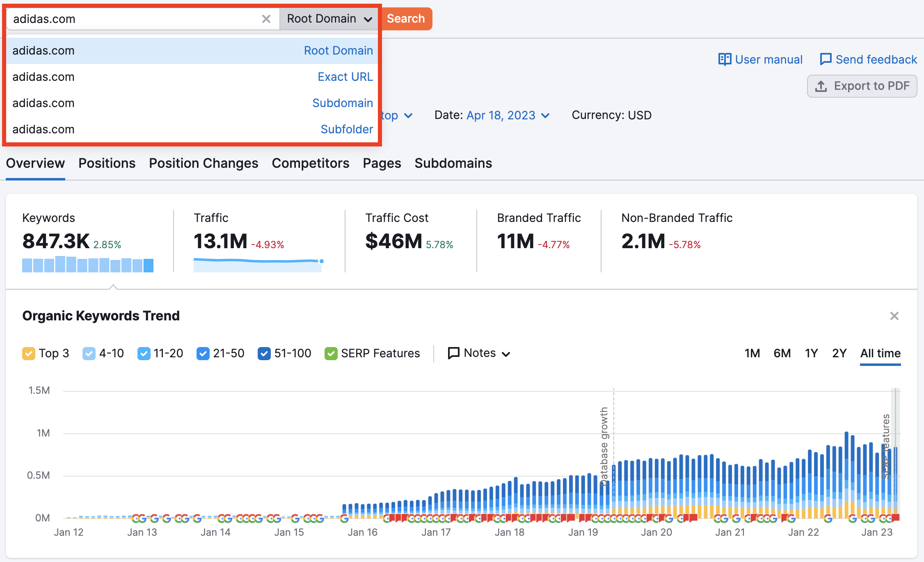Toggle the 21-50 positions checkbox
This screenshot has height=562, width=924.
pos(203,354)
